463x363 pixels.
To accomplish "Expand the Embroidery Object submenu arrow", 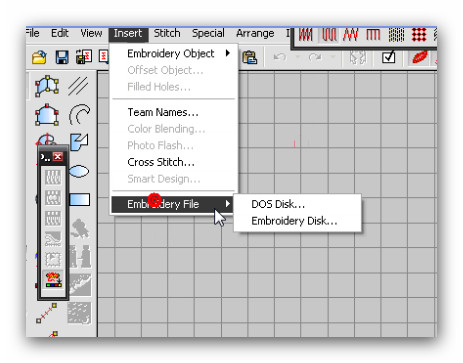I will (x=228, y=53).
